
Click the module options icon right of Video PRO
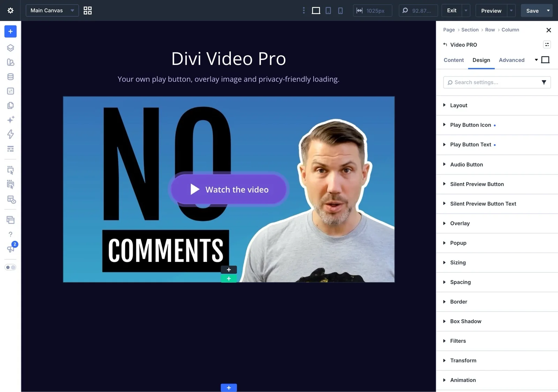pyautogui.click(x=547, y=45)
